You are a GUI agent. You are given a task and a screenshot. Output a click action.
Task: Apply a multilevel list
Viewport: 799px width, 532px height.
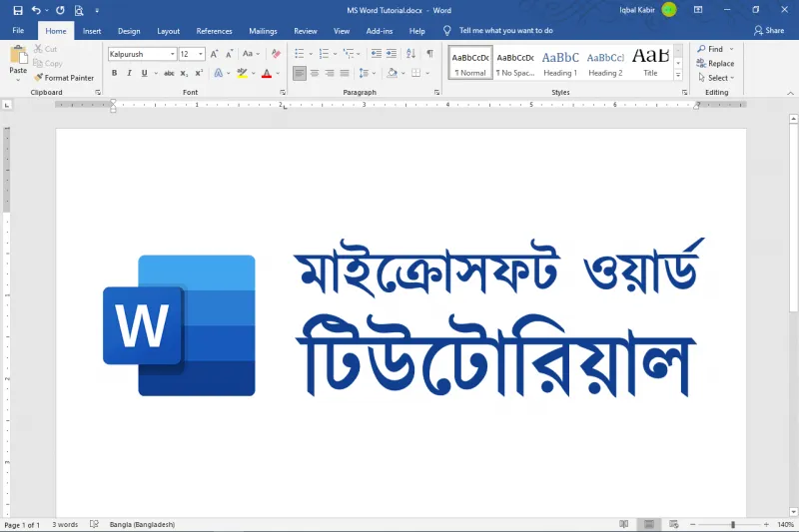349,54
